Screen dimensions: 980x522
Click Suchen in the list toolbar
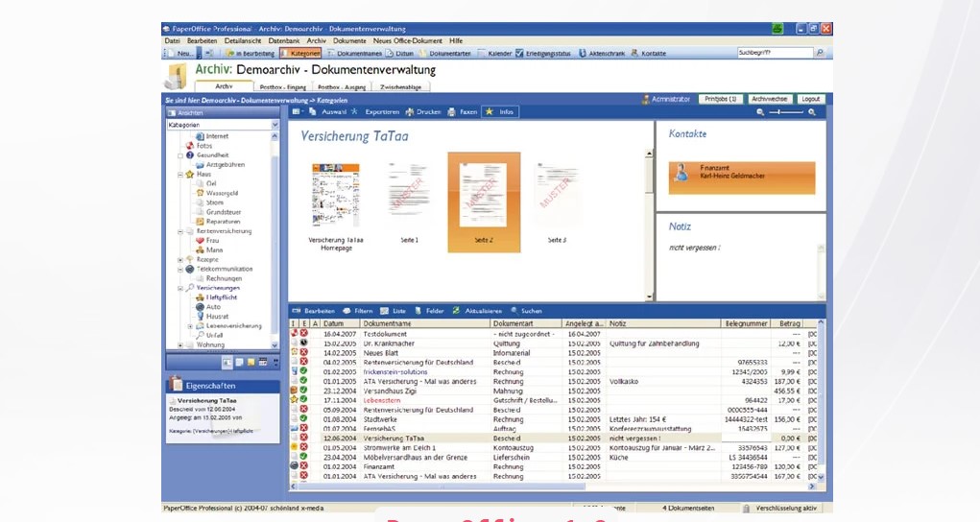(526, 311)
